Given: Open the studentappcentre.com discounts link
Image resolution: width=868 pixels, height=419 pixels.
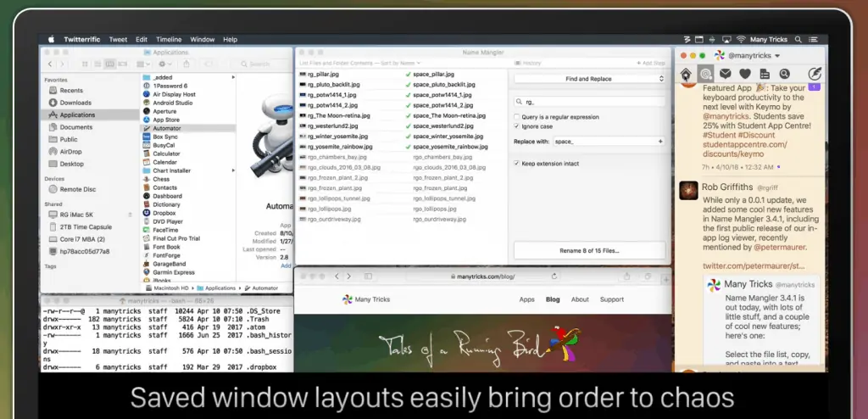Looking at the screenshot, I should (745, 149).
